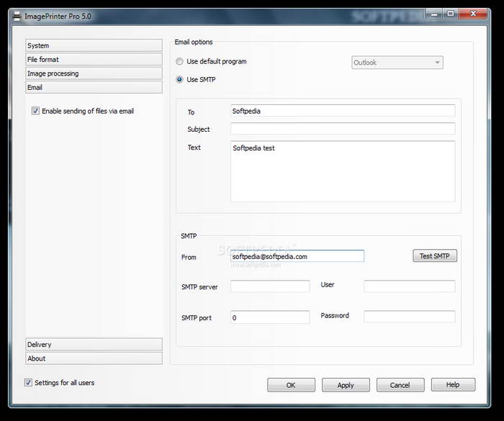Expand the Outlook email program dropdown
504x421 pixels.
click(x=397, y=63)
